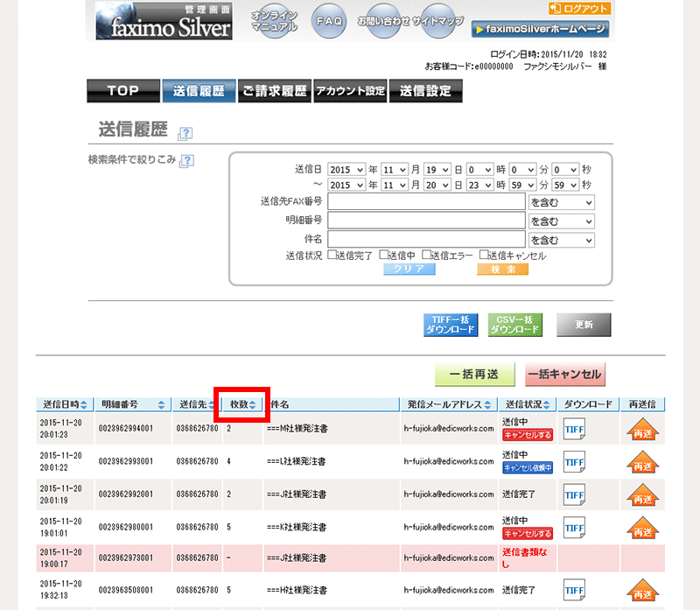The width and height of the screenshot is (700, 610).
Task: Click the green 一括再送 button
Action: [x=474, y=375]
